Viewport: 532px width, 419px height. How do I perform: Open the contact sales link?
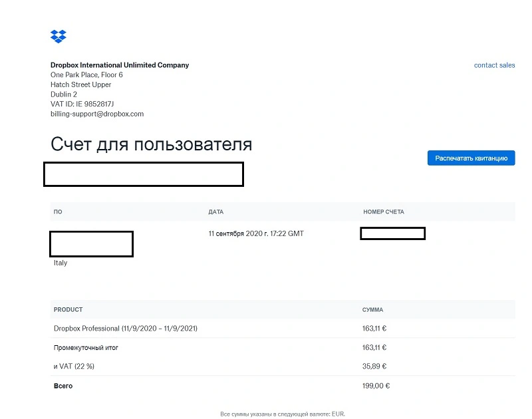[494, 65]
